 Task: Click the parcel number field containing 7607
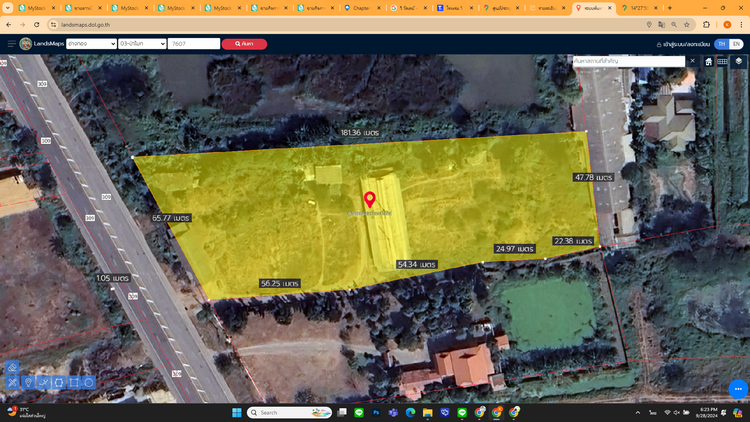[x=194, y=44]
